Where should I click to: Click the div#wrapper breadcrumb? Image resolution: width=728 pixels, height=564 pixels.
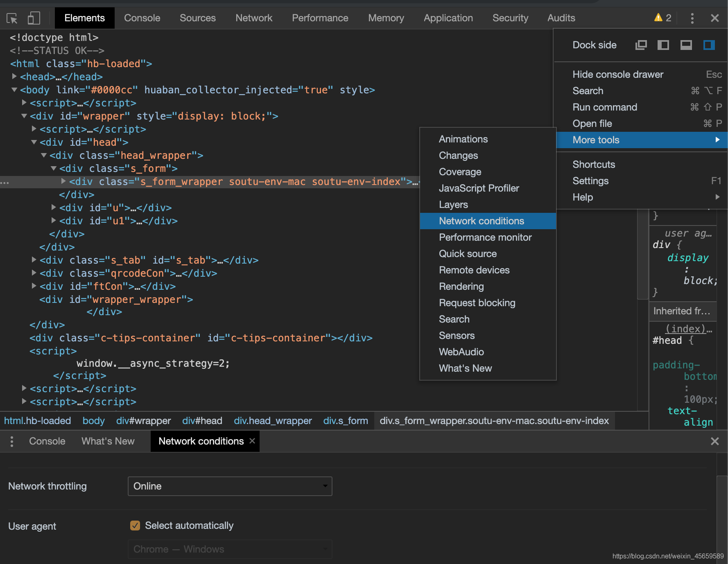click(x=143, y=421)
